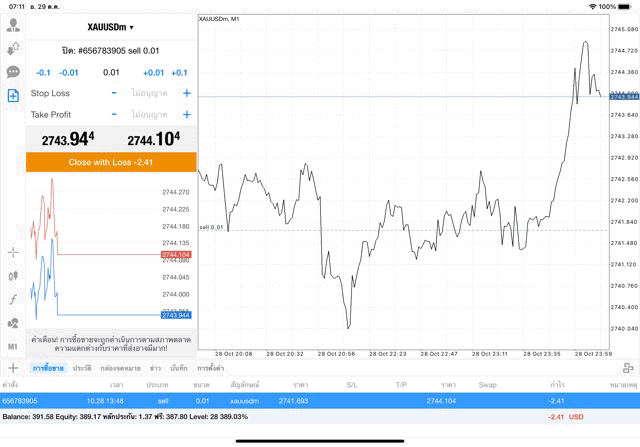Open candlestick chart type settings

tap(13, 276)
